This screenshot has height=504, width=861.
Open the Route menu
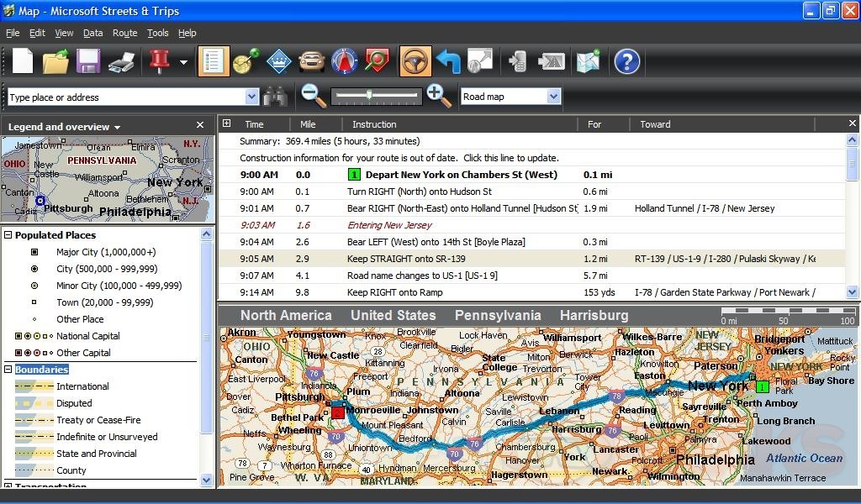click(124, 33)
